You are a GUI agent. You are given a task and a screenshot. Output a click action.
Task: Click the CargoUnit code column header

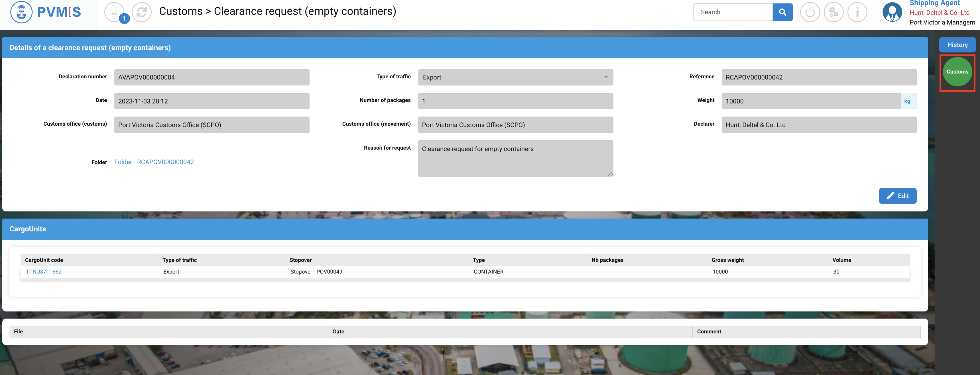point(44,260)
